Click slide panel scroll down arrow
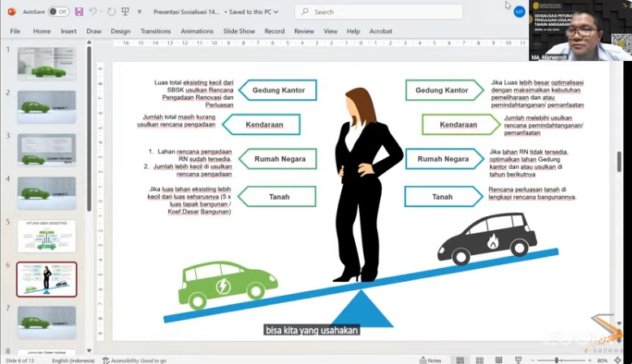The width and height of the screenshot is (632, 364). tap(89, 351)
